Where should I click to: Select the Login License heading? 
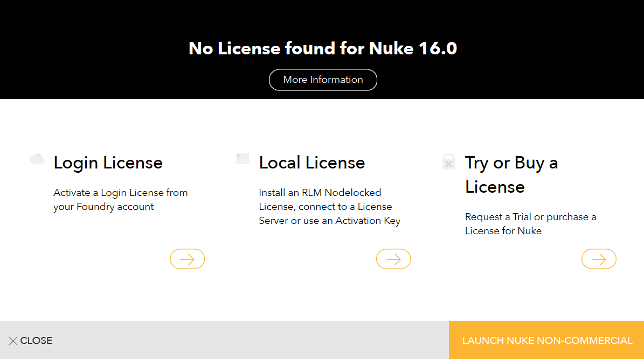coord(108,163)
